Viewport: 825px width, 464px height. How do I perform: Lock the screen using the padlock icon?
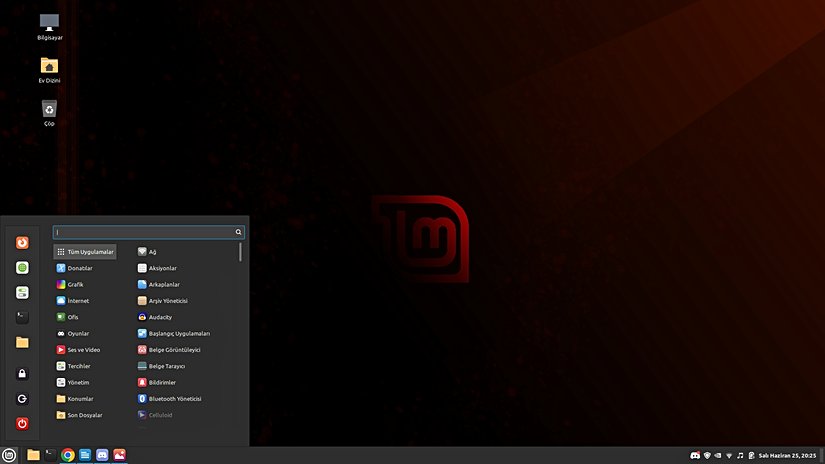[22, 374]
